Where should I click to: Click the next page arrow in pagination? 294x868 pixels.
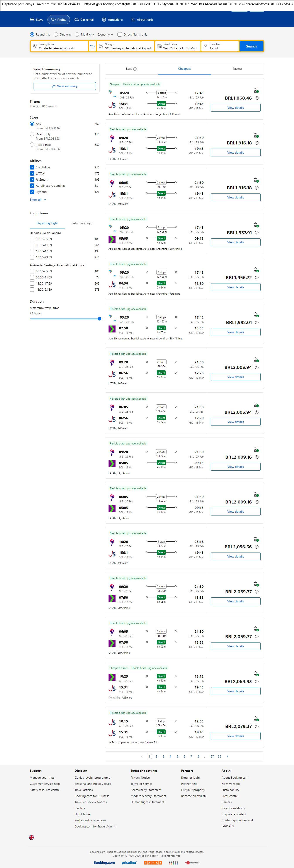(x=227, y=756)
